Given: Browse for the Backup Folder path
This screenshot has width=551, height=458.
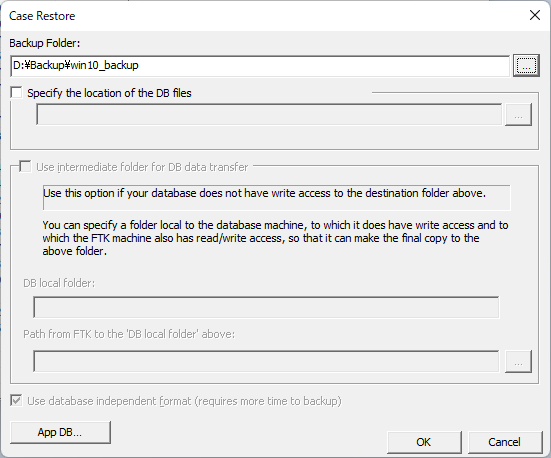Looking at the screenshot, I should pos(526,65).
